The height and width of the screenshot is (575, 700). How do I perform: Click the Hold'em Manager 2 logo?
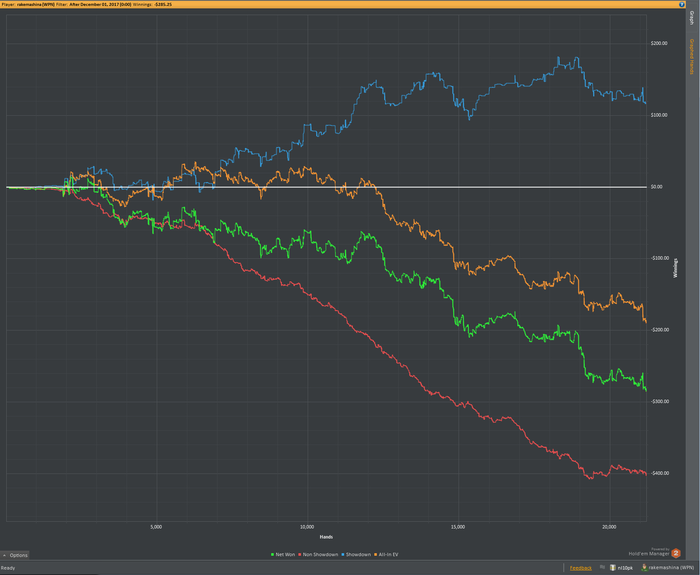pyautogui.click(x=676, y=553)
